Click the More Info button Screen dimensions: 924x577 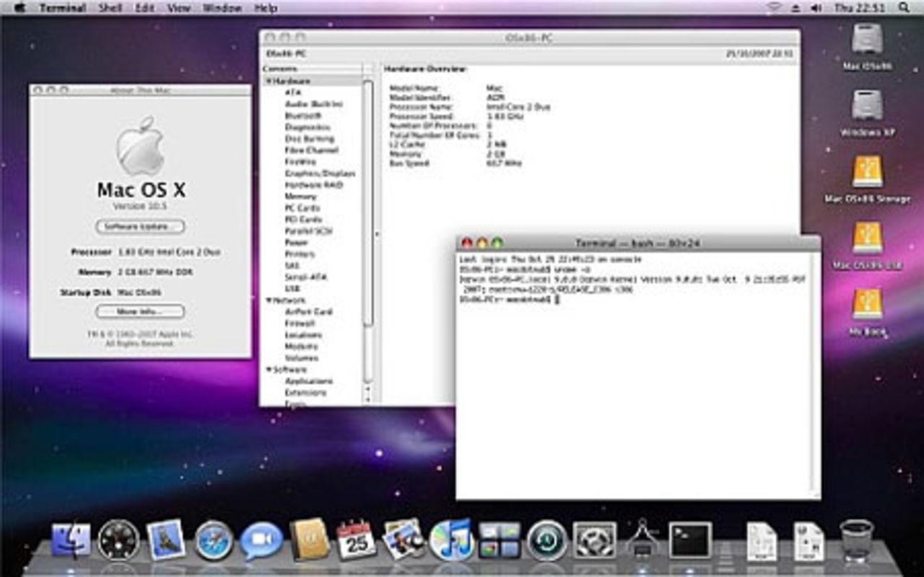coord(140,311)
